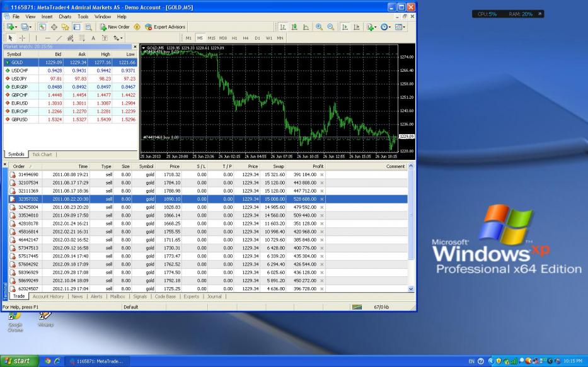Set timeframe to H4
Screen dimensions: 588x367
point(246,38)
